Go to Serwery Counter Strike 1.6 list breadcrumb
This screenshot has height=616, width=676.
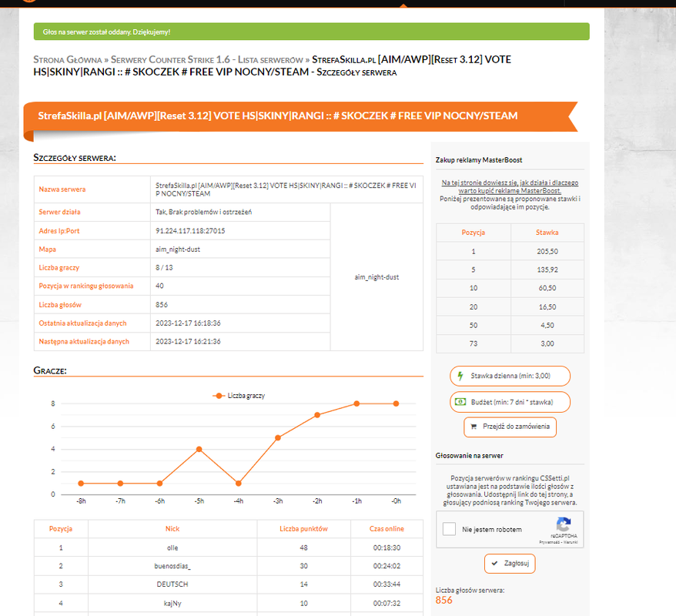point(207,59)
